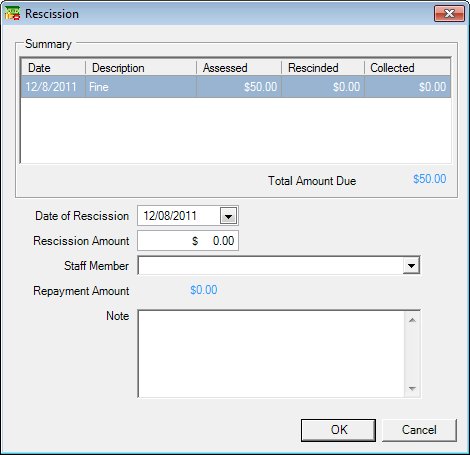Click the Note scrollbar up arrow

tap(412, 320)
